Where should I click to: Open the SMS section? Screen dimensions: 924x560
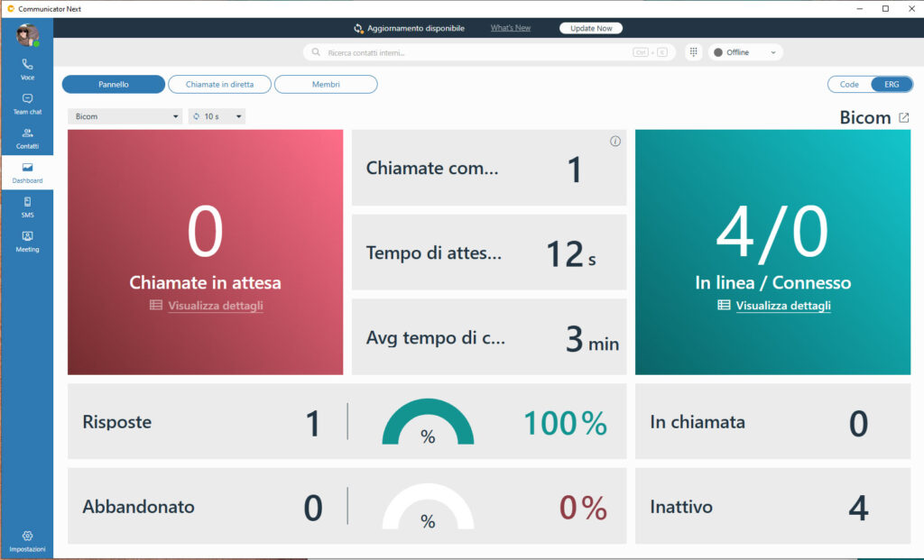pyautogui.click(x=27, y=207)
